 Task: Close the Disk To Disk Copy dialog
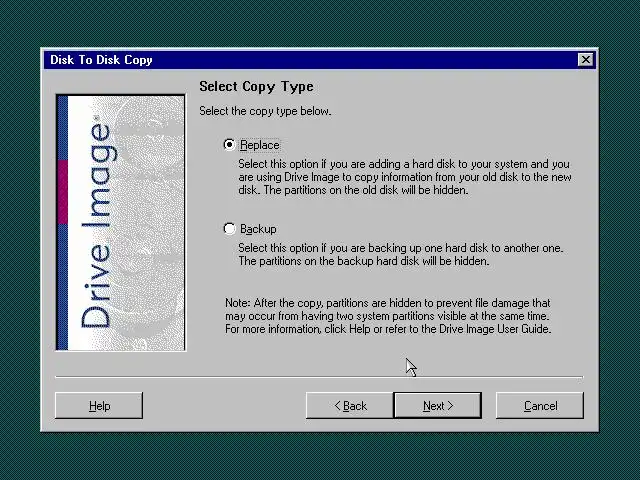586,60
